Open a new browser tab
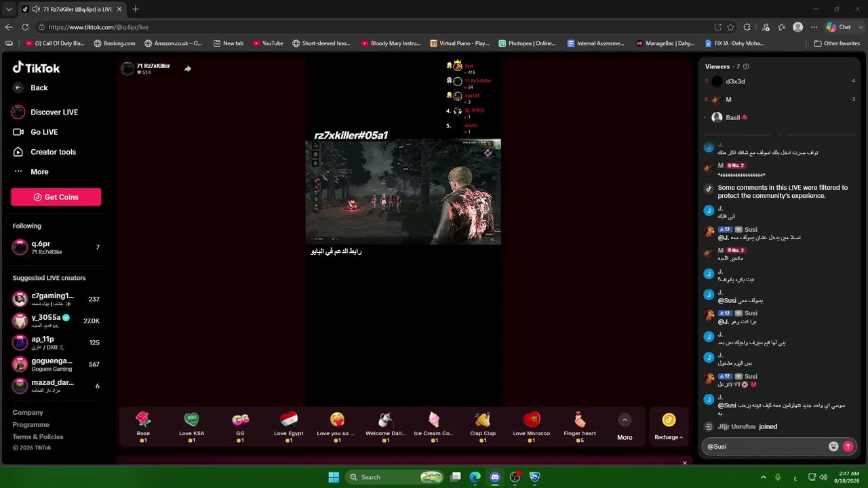 tap(136, 9)
